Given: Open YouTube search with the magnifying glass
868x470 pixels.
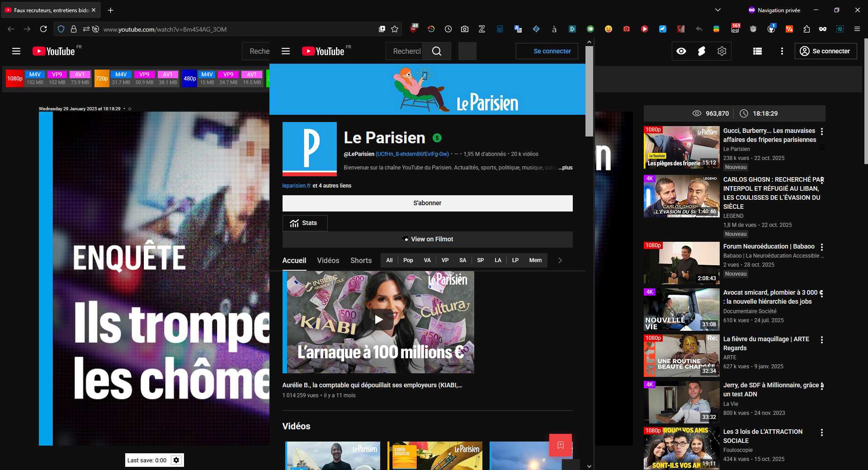Looking at the screenshot, I should 436,51.
